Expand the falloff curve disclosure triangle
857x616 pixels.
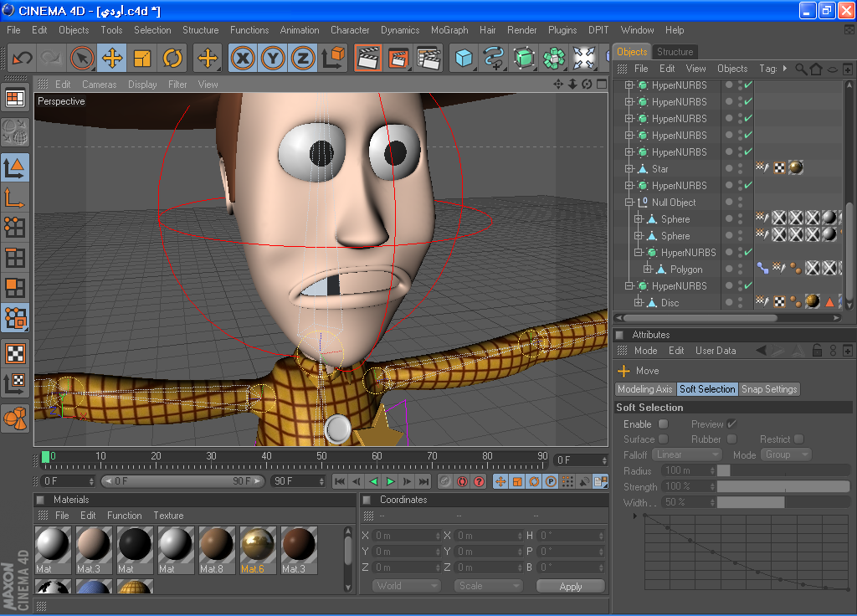pos(634,516)
